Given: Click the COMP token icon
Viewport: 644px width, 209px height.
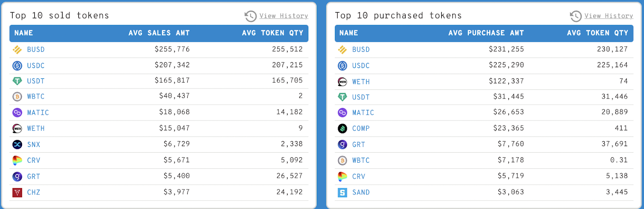Looking at the screenshot, I should pos(343,128).
